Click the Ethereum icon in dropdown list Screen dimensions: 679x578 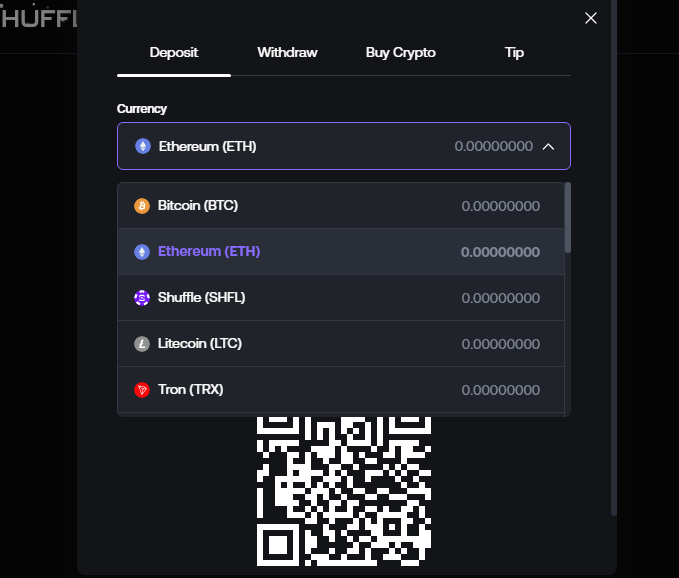[142, 252]
